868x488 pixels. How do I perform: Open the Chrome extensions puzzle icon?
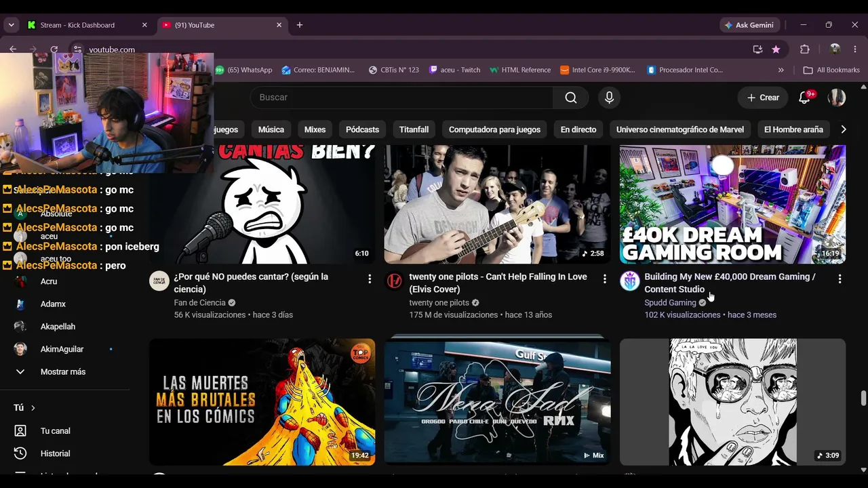click(805, 49)
